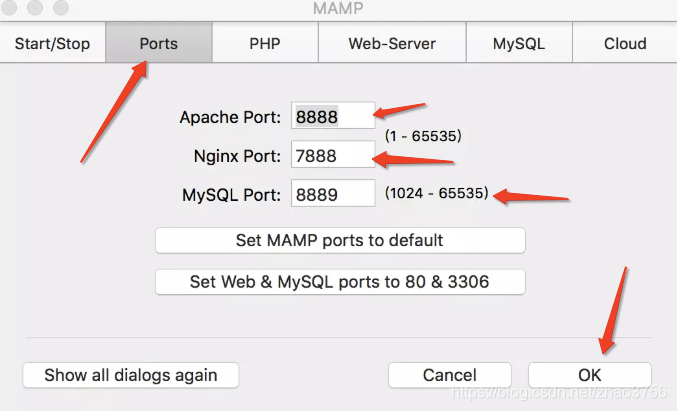677x411 pixels.
Task: Click the Apache Port input field
Action: click(x=333, y=116)
